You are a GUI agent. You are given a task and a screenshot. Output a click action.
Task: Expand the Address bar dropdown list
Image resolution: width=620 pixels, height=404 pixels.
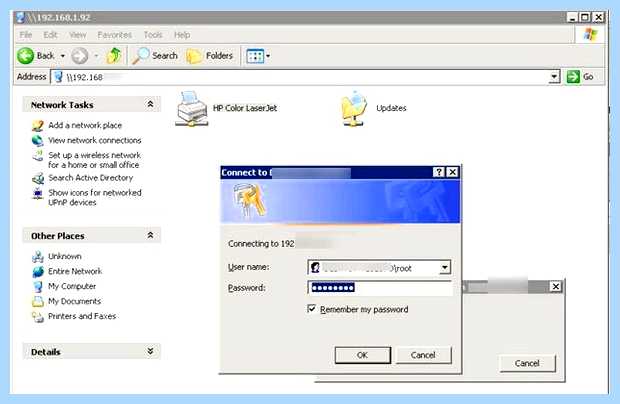tap(555, 77)
